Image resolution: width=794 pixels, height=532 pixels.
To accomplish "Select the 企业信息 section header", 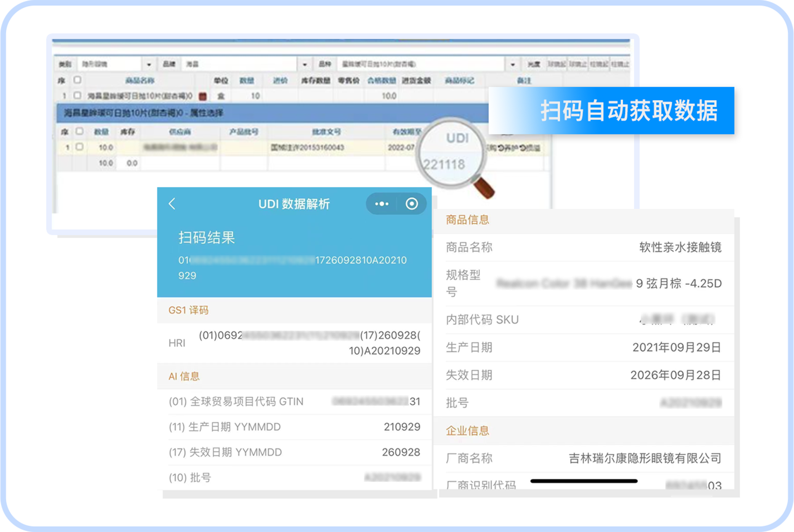I will [x=467, y=431].
